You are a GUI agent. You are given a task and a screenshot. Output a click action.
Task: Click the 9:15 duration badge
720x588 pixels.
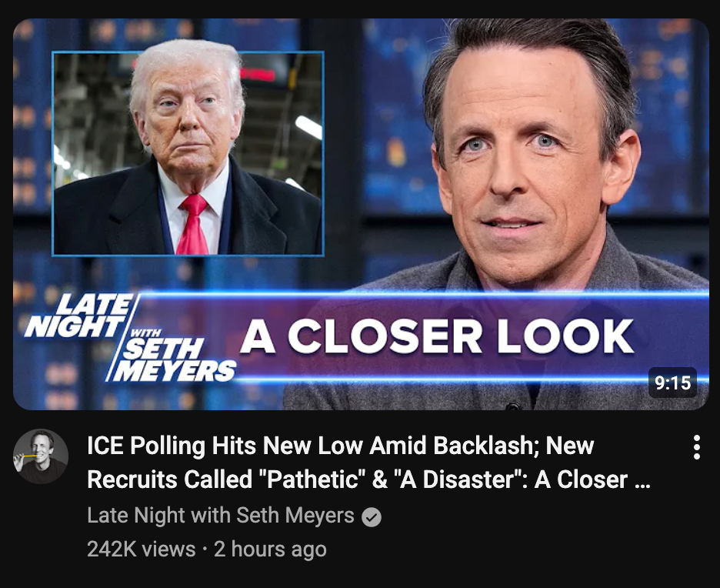(x=673, y=383)
